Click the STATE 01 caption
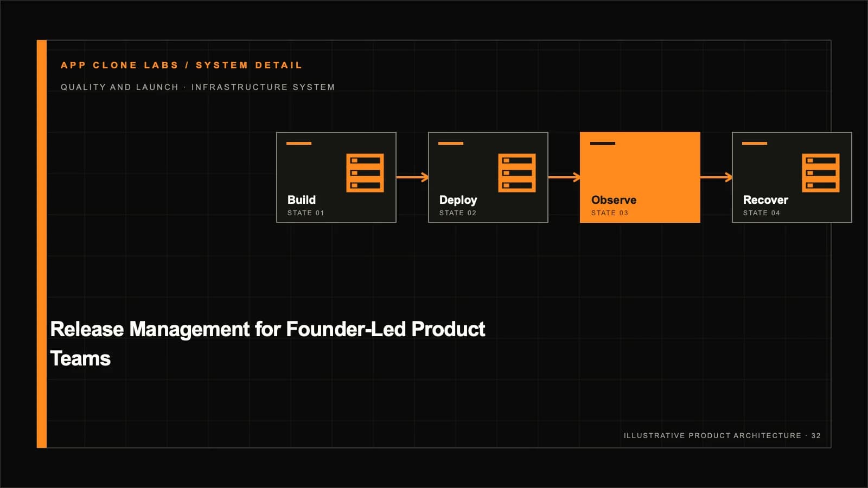 tap(306, 213)
